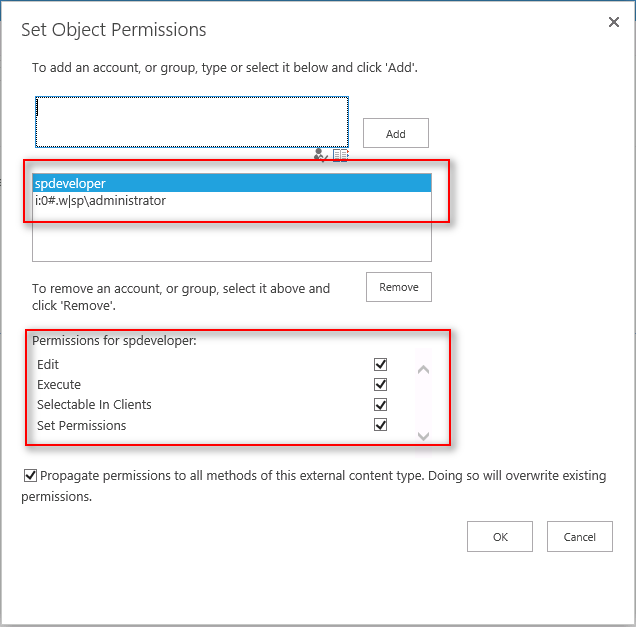Image resolution: width=636 pixels, height=627 pixels.
Task: Click the Edit permission label
Action: [x=48, y=365]
